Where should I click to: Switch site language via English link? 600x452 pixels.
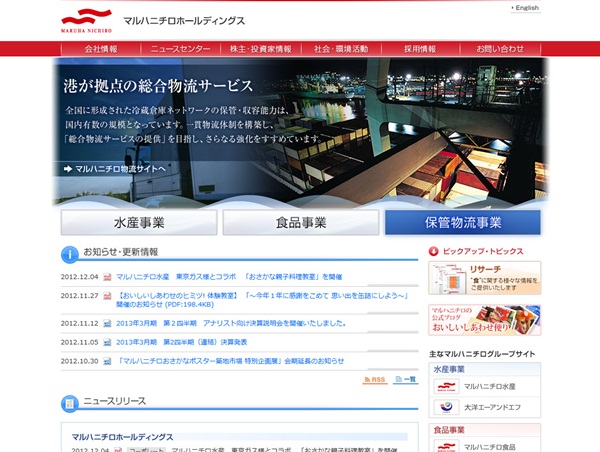click(x=527, y=8)
